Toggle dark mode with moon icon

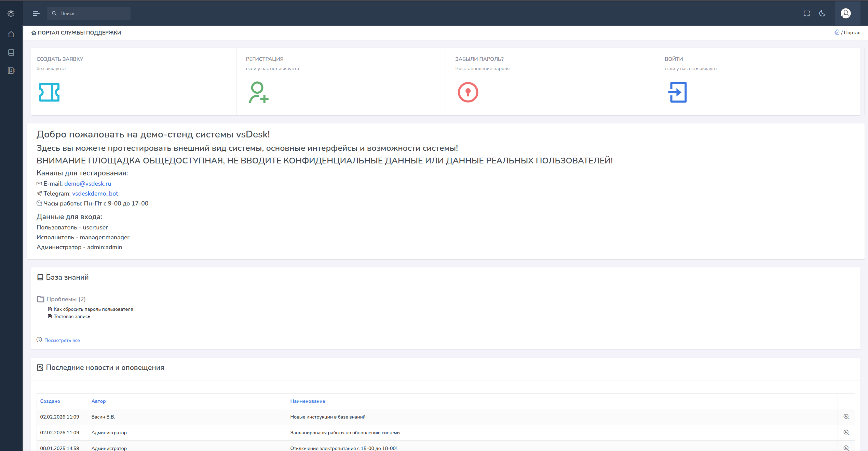point(823,13)
